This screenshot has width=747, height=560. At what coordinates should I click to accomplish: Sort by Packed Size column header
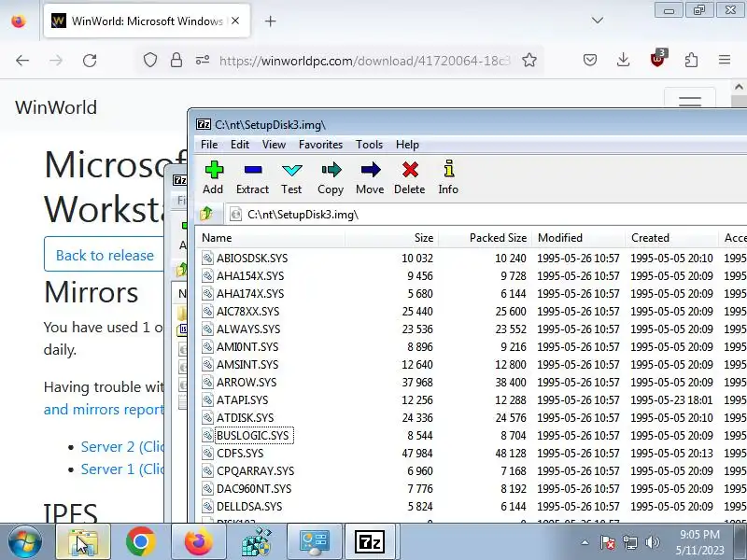(x=485, y=238)
